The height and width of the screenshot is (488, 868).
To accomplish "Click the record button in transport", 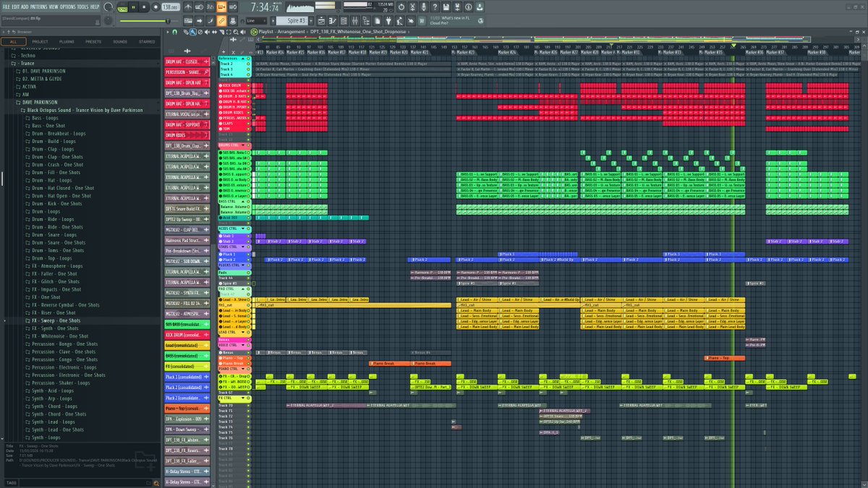I will pos(156,7).
